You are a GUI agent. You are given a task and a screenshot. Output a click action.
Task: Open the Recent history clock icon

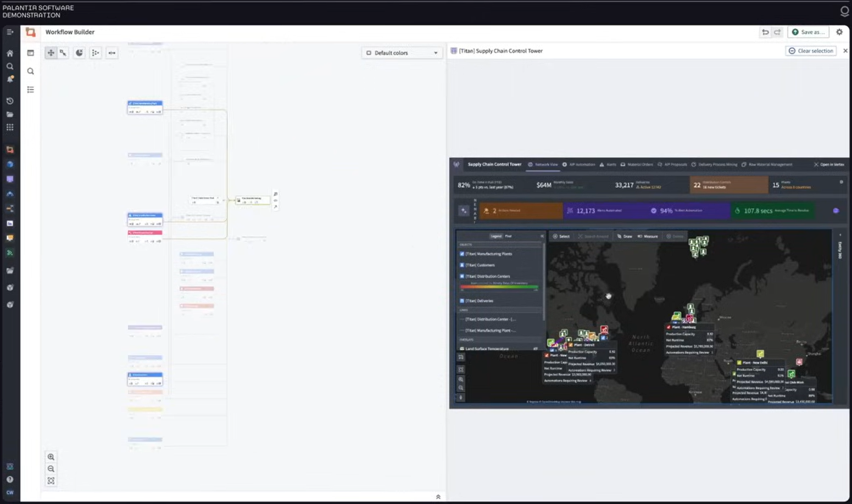[x=10, y=101]
